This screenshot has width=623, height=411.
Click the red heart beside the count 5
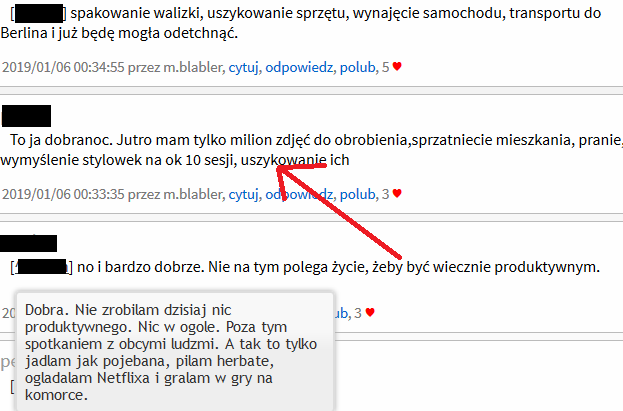397,67
